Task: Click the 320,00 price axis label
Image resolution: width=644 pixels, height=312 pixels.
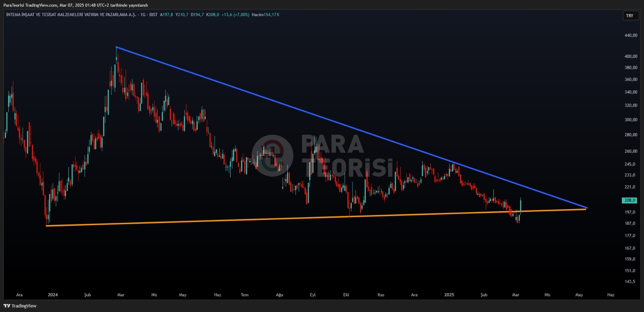Action: 631,105
